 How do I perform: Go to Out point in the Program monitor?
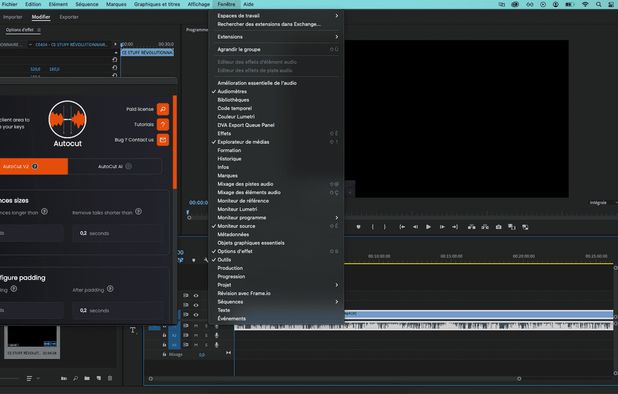(455, 227)
